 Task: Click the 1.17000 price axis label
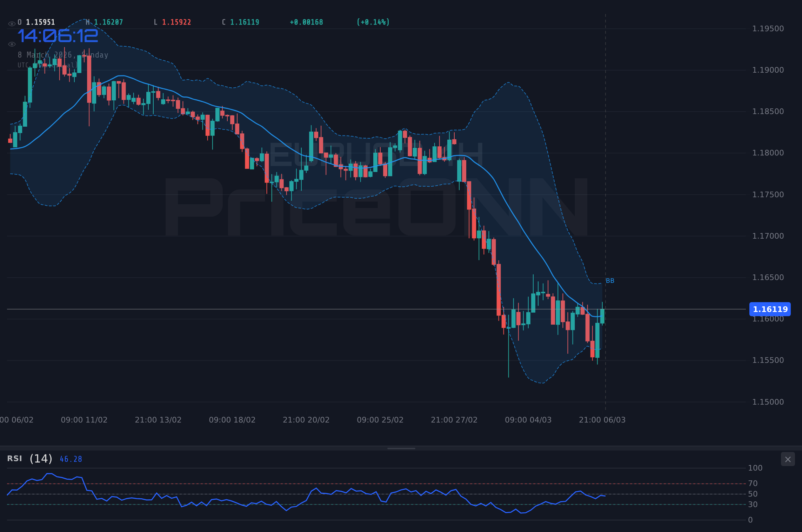pyautogui.click(x=768, y=236)
